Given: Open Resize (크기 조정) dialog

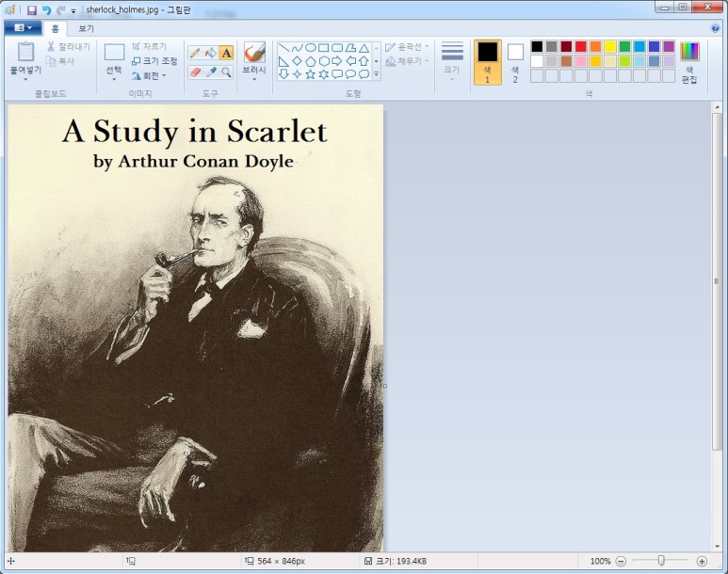Looking at the screenshot, I should coord(154,61).
